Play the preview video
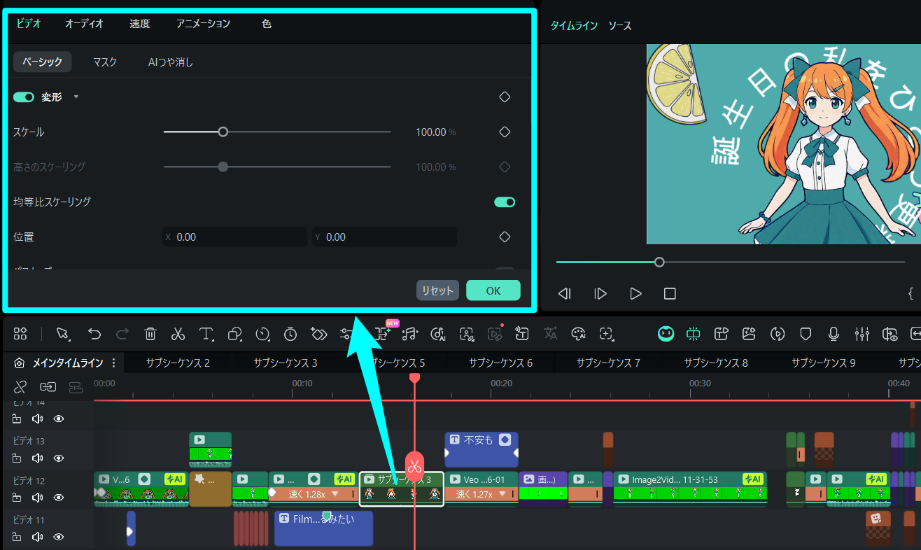 tap(636, 294)
